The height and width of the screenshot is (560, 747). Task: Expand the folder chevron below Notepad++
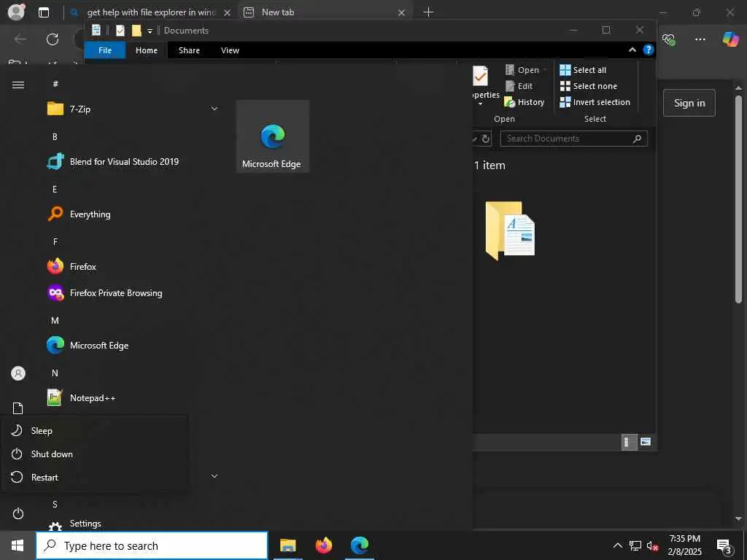click(x=214, y=475)
